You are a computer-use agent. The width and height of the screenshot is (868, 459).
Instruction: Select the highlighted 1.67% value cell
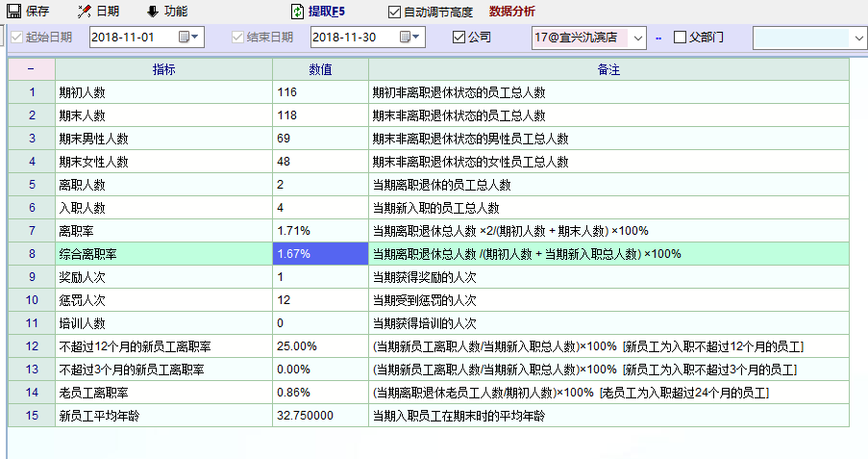tap(320, 253)
